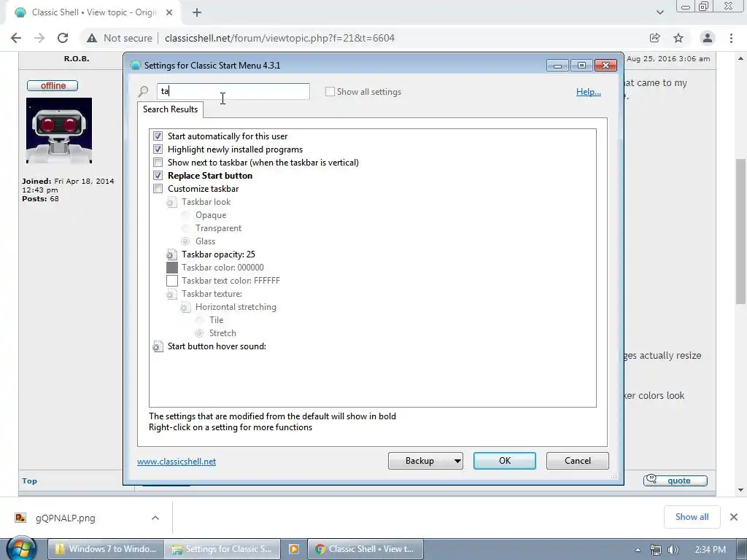
Task: Select the Stretch radio button
Action: pos(199,333)
